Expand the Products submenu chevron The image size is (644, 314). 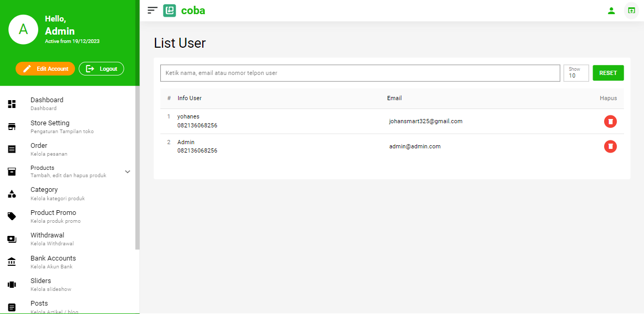point(127,171)
